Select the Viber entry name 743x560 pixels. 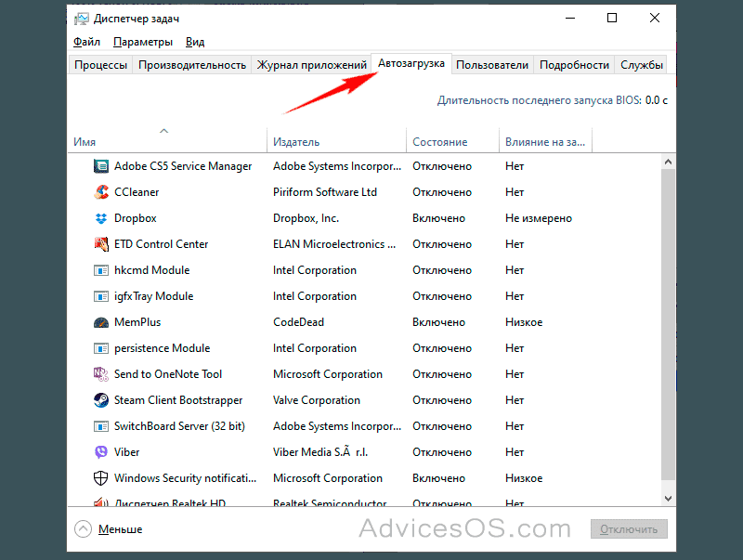coord(126,452)
